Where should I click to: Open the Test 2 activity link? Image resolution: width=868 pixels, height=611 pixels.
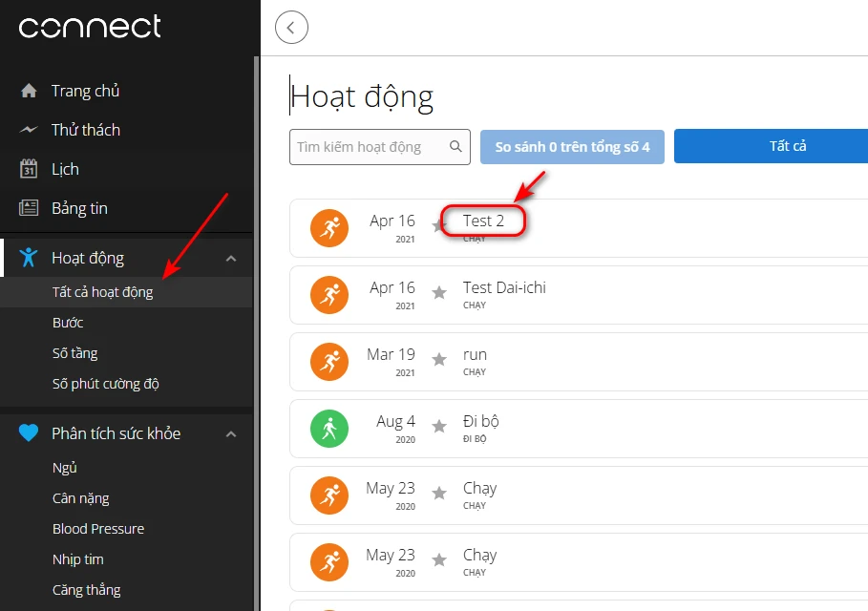click(x=483, y=221)
